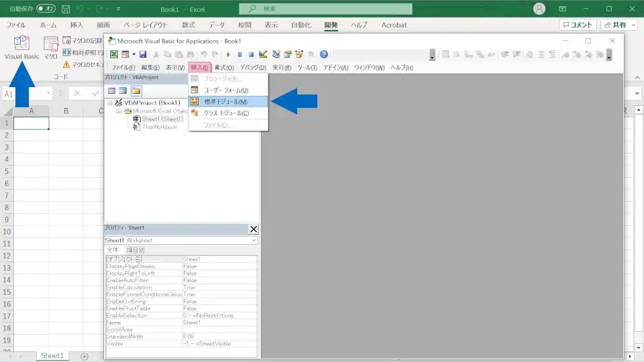Click the View Microsoft Excel icon
Viewport: 644px width, 362px height.
114,54
